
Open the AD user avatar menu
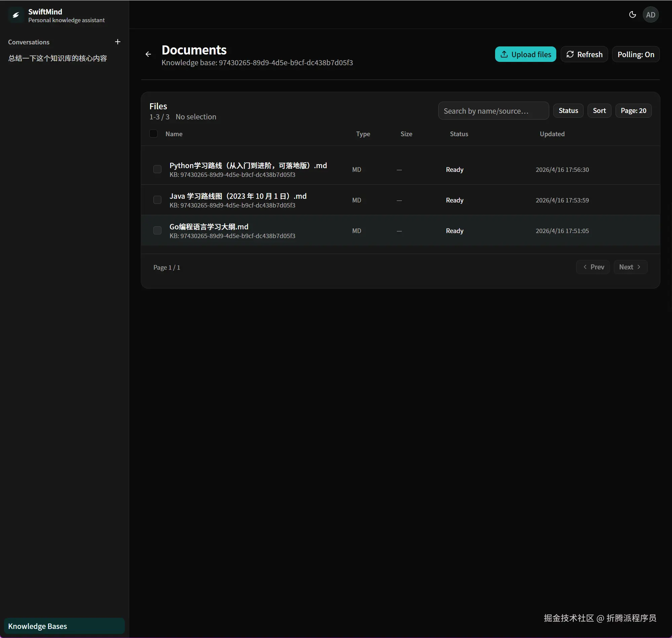(x=650, y=14)
